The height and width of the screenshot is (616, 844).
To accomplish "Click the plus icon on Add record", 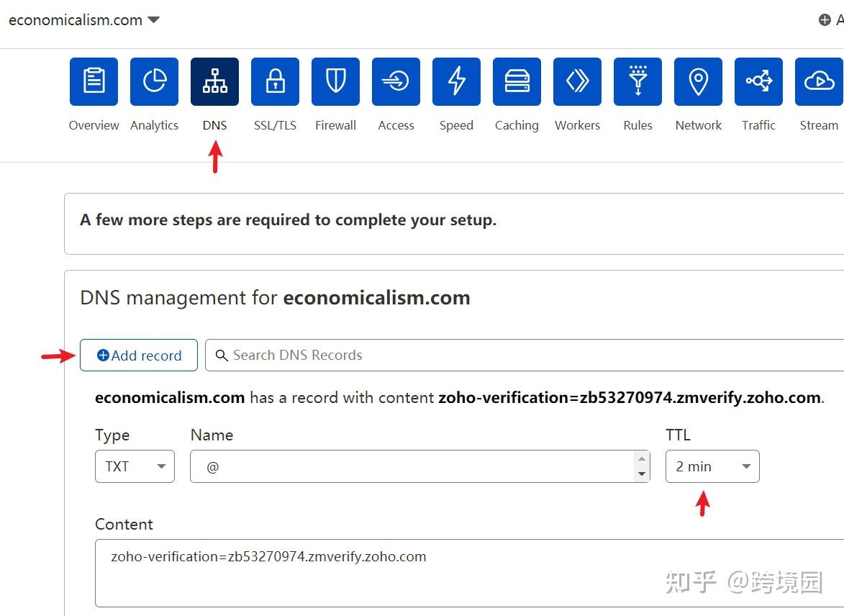I will point(103,355).
